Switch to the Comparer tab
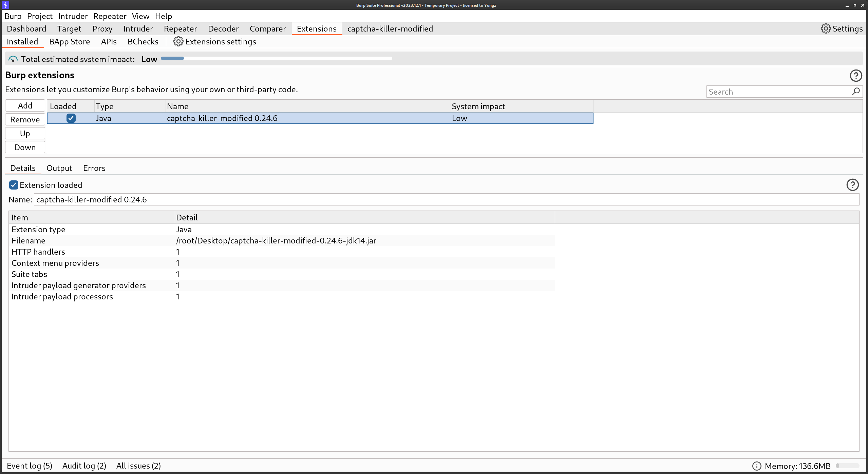The width and height of the screenshot is (868, 474). click(x=268, y=29)
